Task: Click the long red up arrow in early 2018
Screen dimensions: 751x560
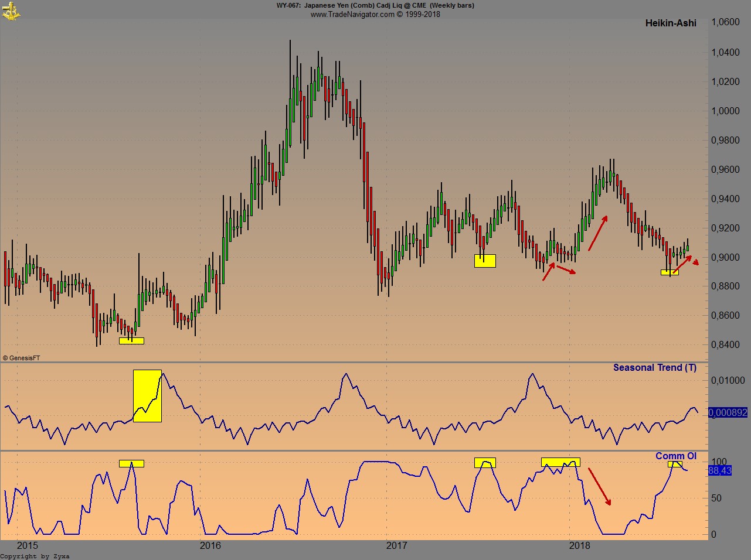Action: click(598, 233)
